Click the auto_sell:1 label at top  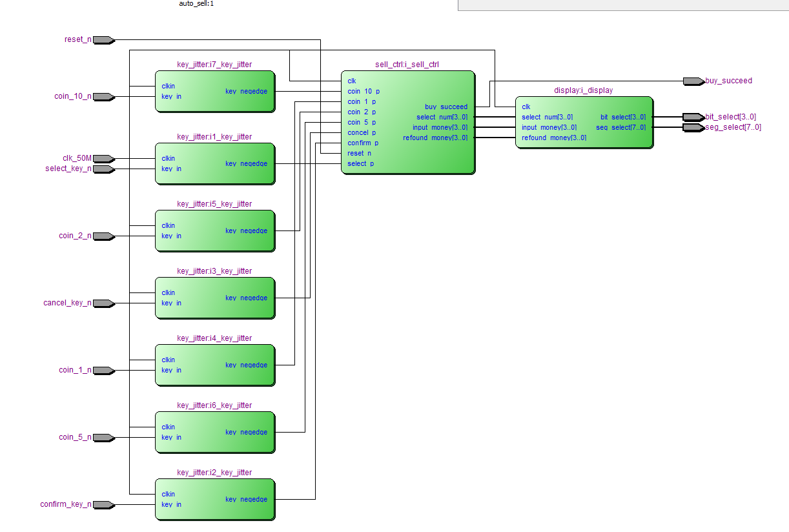(196, 4)
